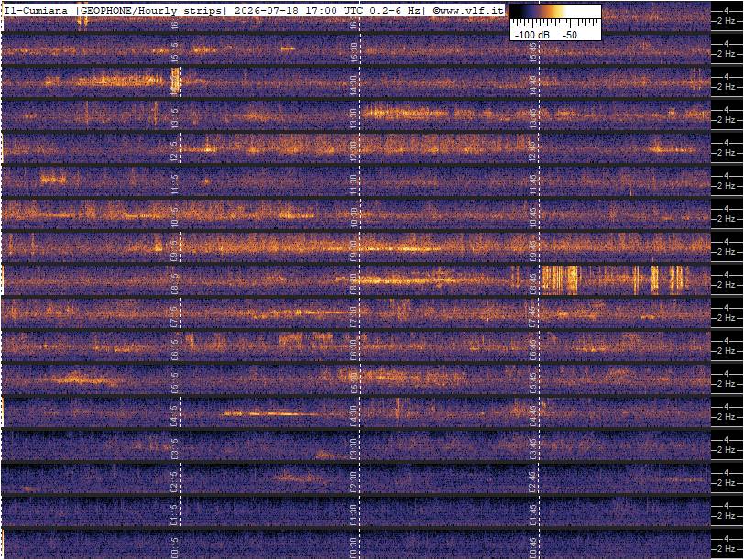Click the GEOPHONE/Hourly strips title text
The image size is (744, 560).
pos(151,9)
